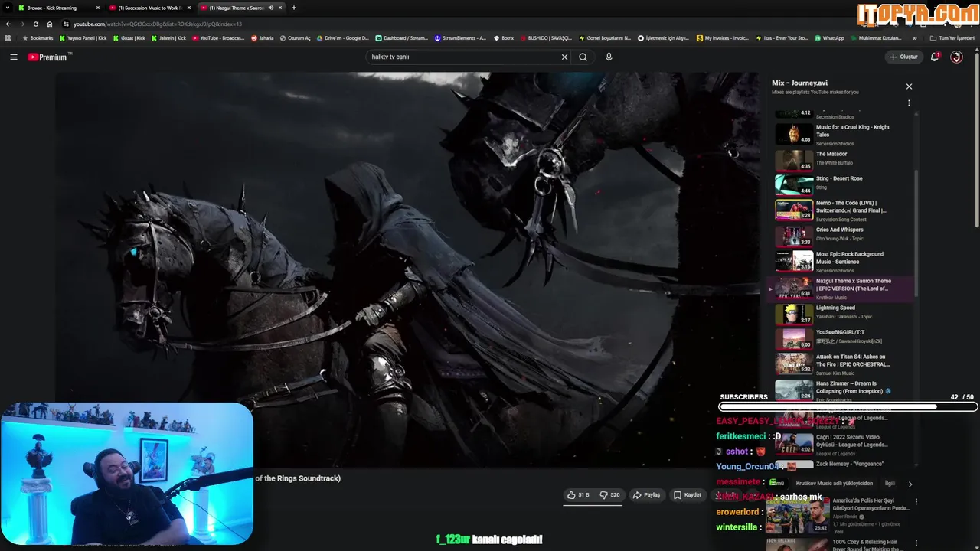Open Yayıncı Paneli | Kick bookmark
The image size is (980, 551).
pyautogui.click(x=83, y=37)
